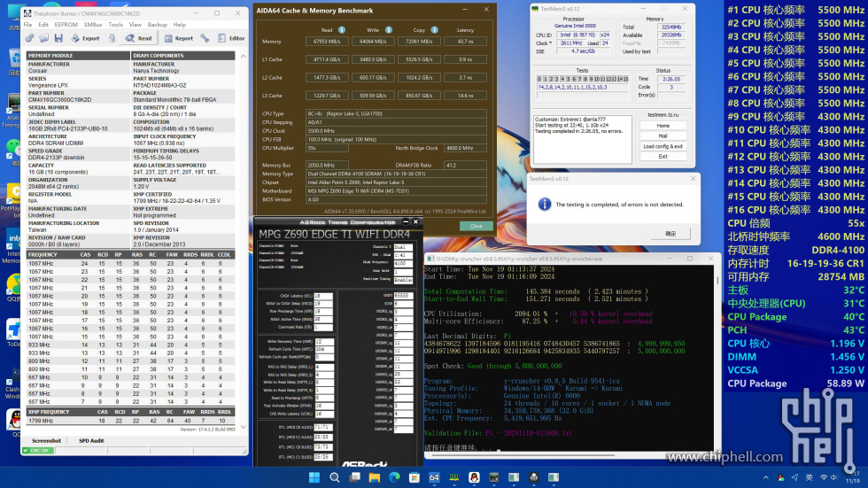Open Microsoft Store from taskbar
This screenshot has height=488, width=868.
415,477
